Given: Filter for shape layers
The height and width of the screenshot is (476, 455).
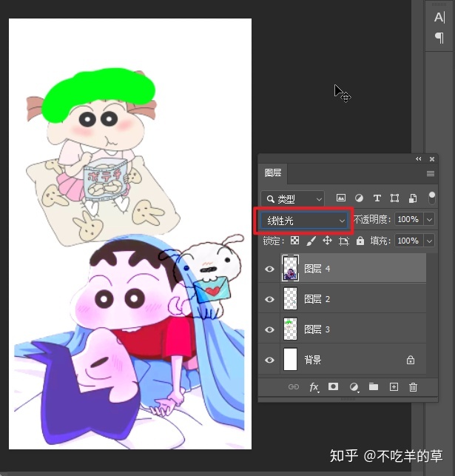Looking at the screenshot, I should click(x=394, y=198).
